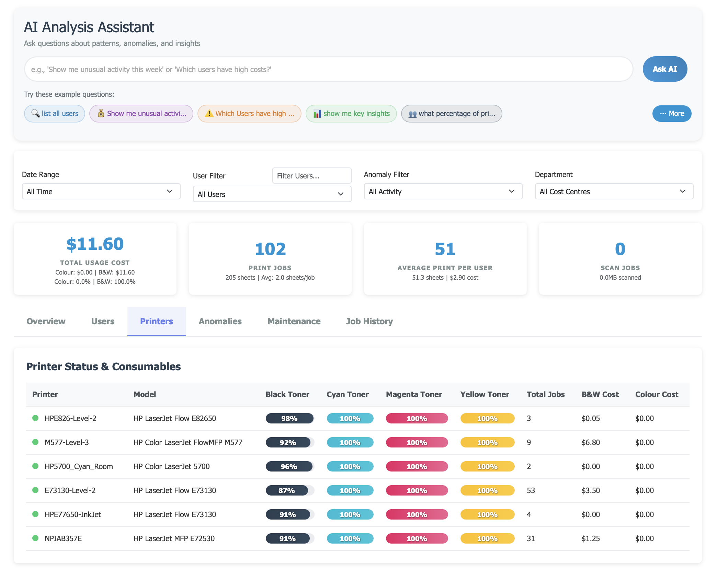Click magnifier icon on 'list all users' chip
This screenshot has height=582, width=728.
tap(35, 113)
